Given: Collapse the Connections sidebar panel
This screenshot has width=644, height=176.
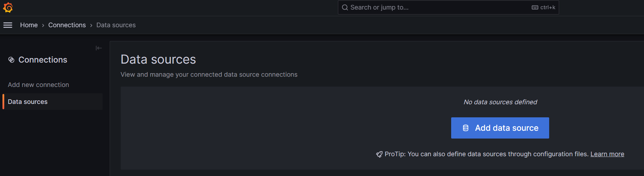Looking at the screenshot, I should coord(99,48).
